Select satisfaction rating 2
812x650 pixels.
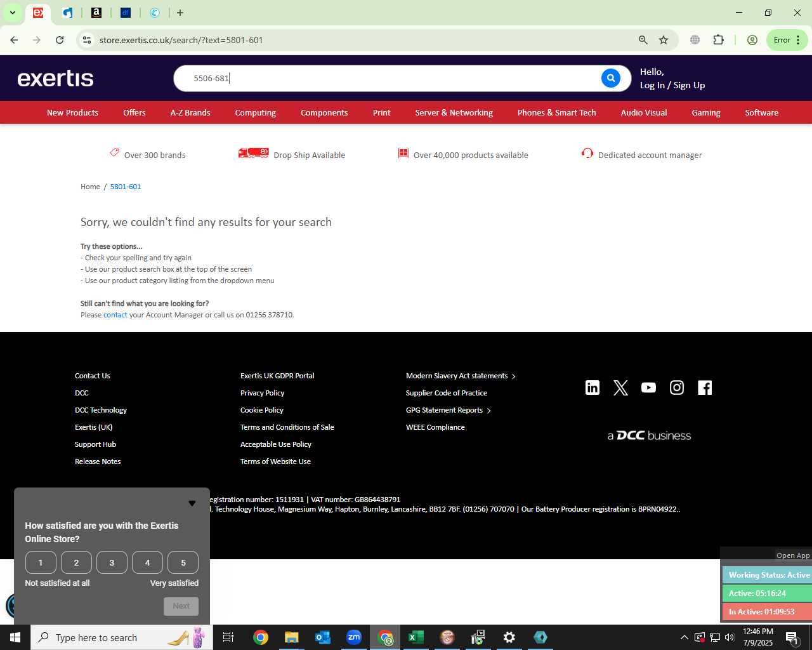[x=76, y=562]
